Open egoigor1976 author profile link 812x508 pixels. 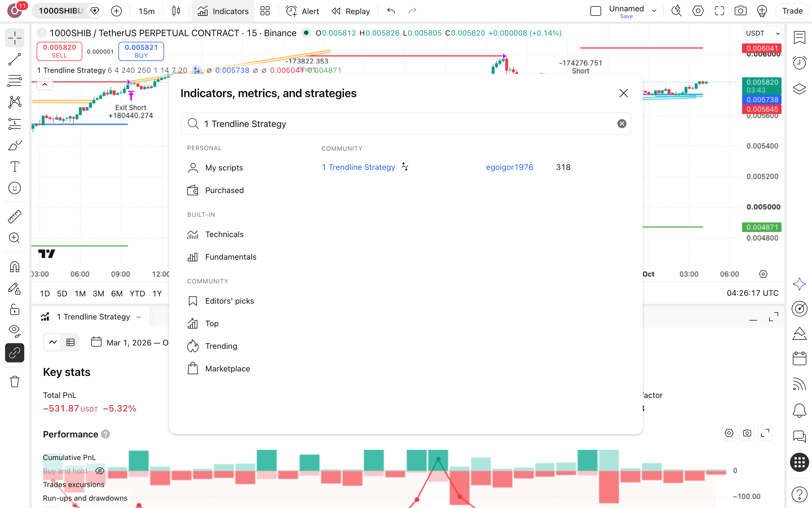[509, 167]
